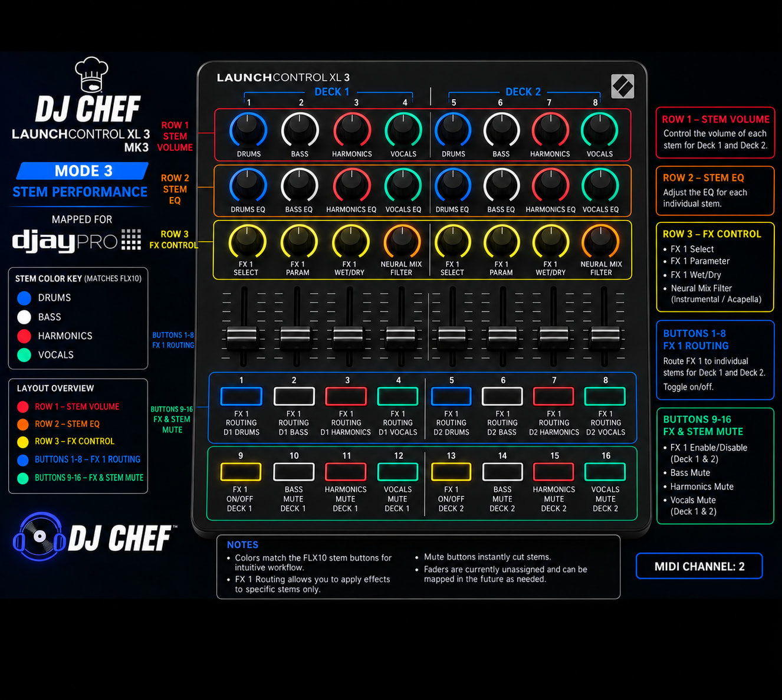Select Deck 2 BASS stem volume knob
The image size is (782, 700).
click(501, 130)
